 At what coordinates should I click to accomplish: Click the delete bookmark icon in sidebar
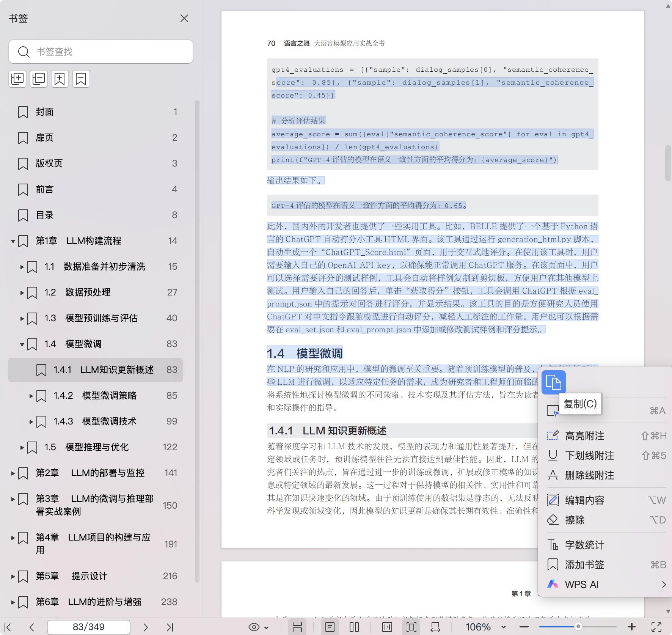[x=81, y=79]
